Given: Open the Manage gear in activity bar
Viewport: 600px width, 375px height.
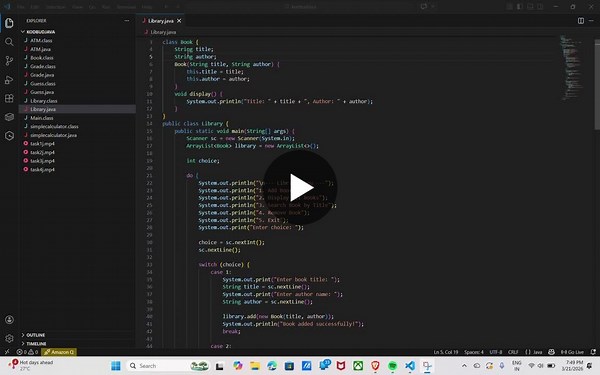Looking at the screenshot, I should coord(9,338).
